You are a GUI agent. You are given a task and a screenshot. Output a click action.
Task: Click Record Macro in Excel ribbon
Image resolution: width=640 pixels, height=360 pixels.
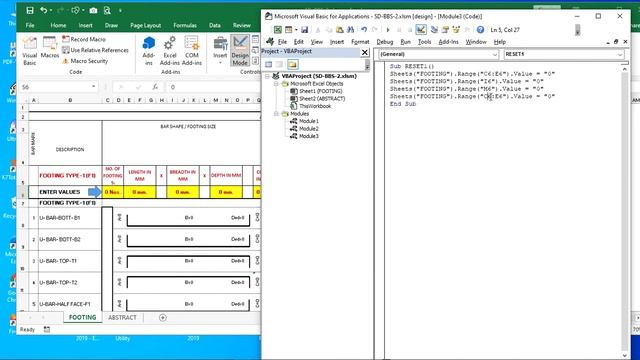[x=84, y=39]
